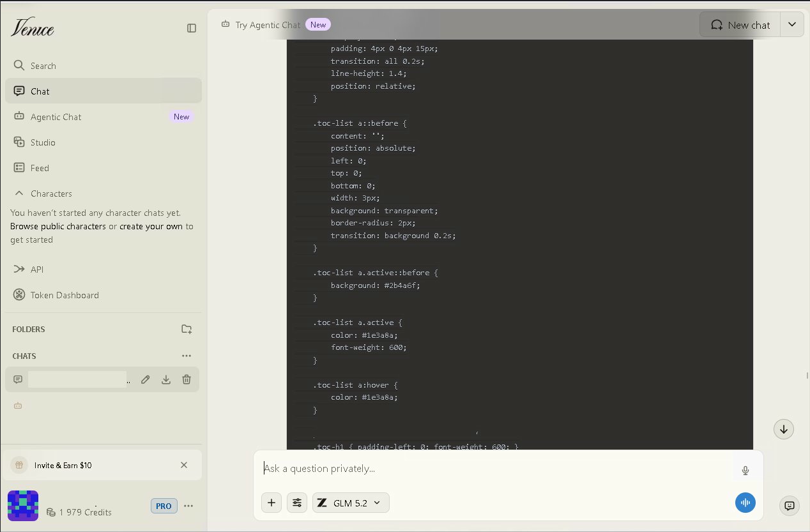This screenshot has width=810, height=532.
Task: Click 'font-weight: 600;' code line
Action: click(369, 347)
